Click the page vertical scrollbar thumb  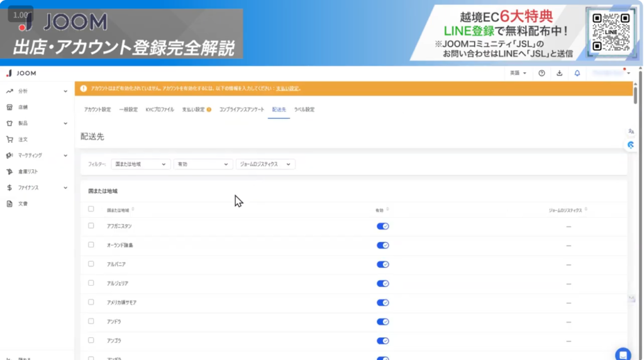(635, 94)
